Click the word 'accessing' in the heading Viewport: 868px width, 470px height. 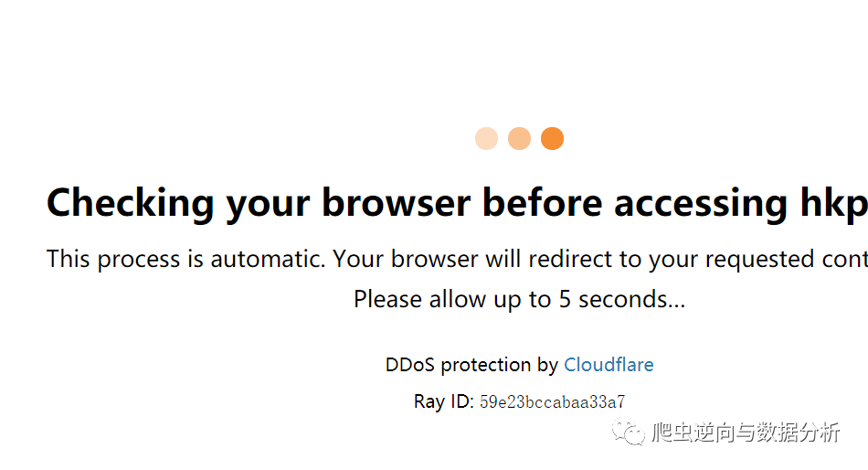pos(701,205)
